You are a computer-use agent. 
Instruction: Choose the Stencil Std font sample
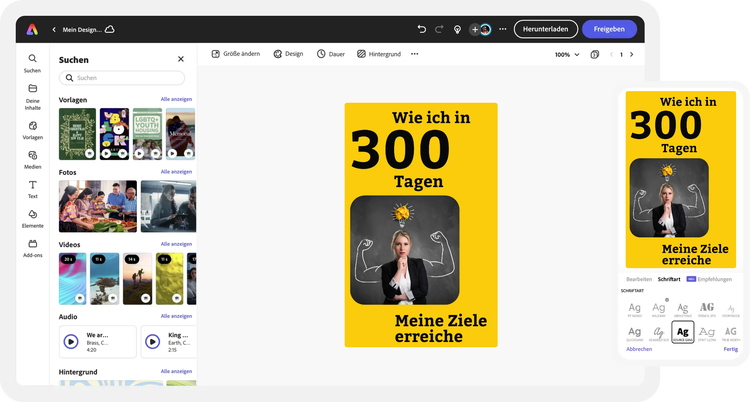click(x=706, y=310)
